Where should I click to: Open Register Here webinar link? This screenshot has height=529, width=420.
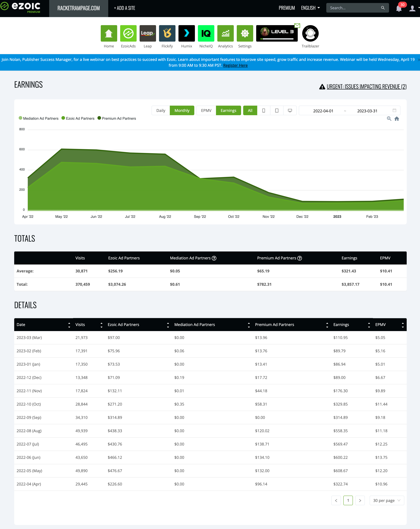point(235,65)
